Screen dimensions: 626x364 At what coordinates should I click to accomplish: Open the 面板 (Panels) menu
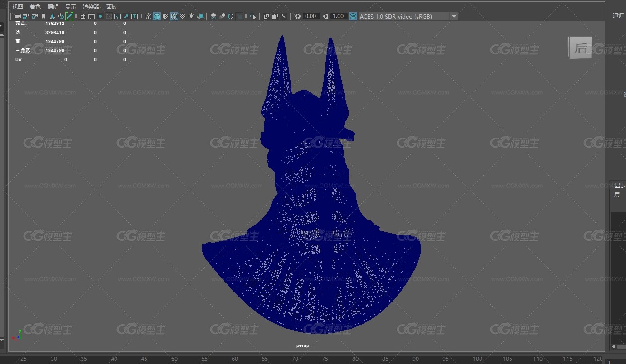point(111,6)
